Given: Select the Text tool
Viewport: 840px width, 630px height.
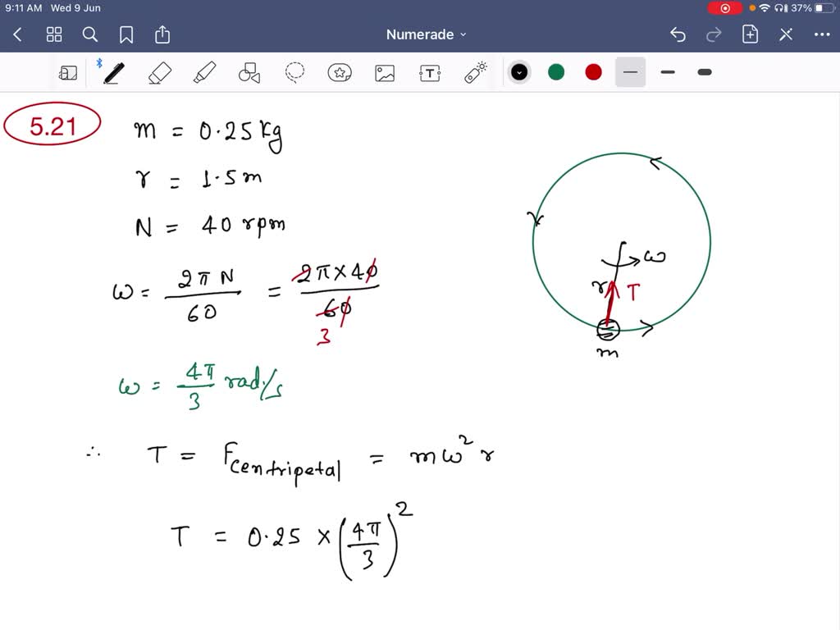Looking at the screenshot, I should pyautogui.click(x=429, y=72).
